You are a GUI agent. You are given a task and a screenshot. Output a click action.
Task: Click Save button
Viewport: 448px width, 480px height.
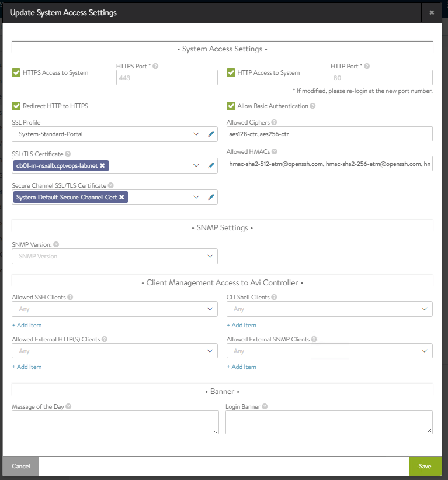coord(425,466)
